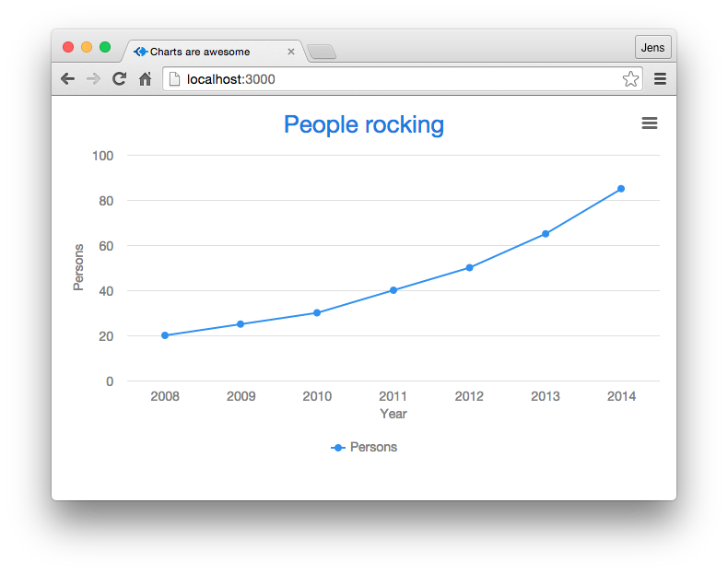Click the 2010 x-axis label
The height and width of the screenshot is (574, 728).
coord(317,396)
